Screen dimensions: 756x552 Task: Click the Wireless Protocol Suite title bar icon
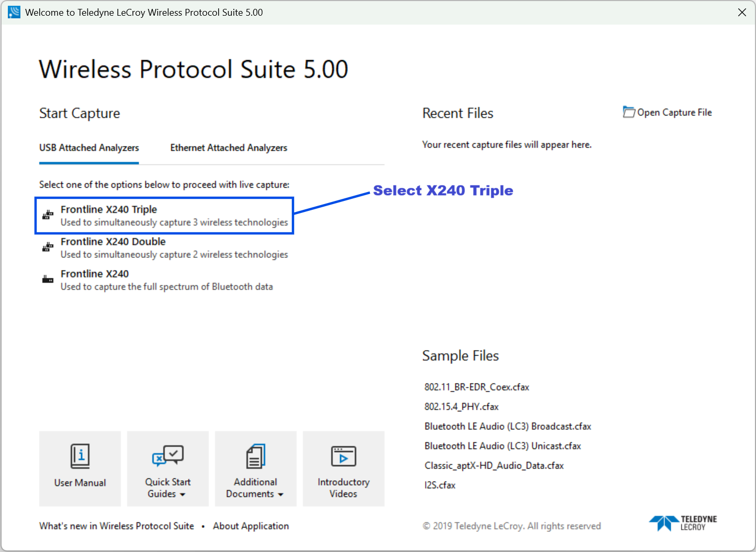[x=14, y=12]
